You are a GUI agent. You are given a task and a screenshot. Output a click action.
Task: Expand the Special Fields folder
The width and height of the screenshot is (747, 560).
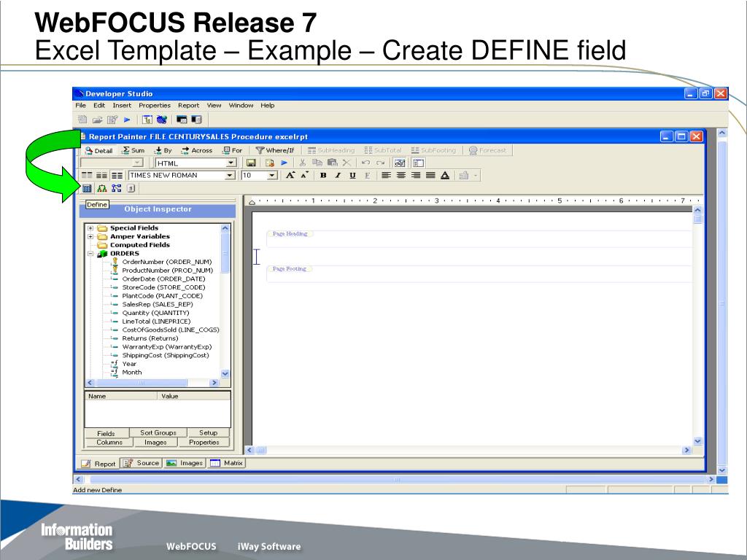90,228
